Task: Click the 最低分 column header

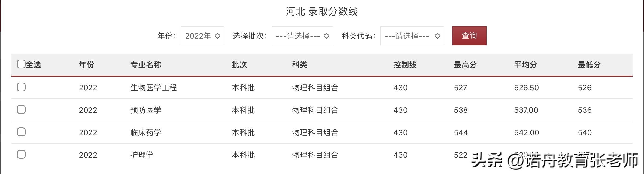Action: [x=589, y=65]
